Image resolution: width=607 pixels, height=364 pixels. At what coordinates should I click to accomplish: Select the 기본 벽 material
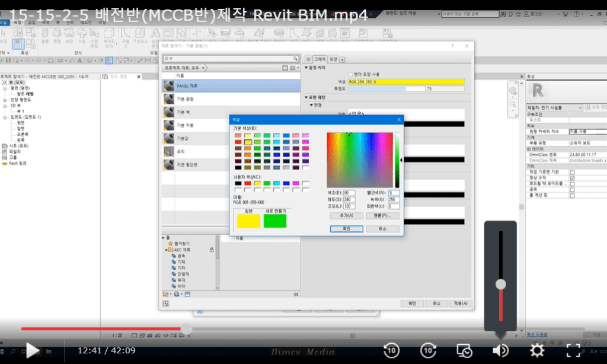tap(231, 112)
